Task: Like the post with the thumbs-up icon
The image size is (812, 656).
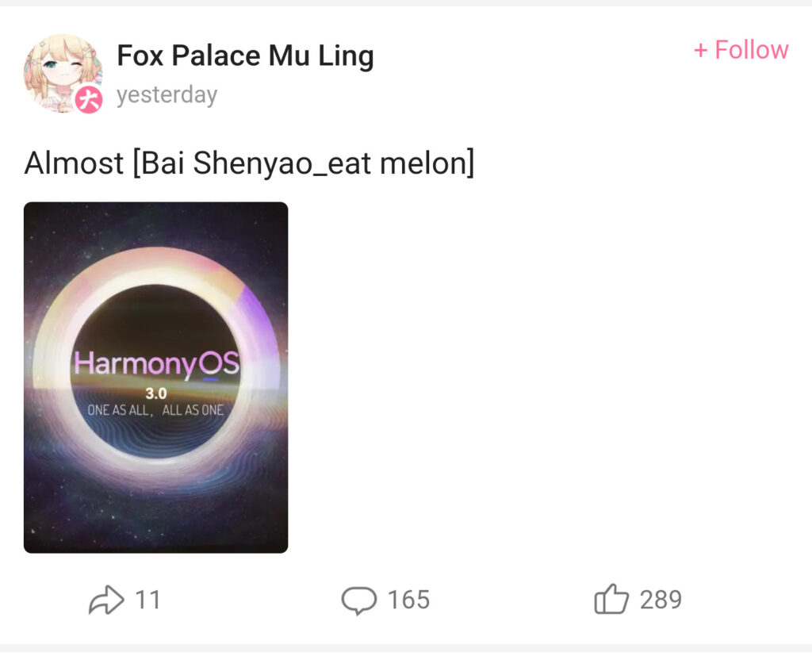Action: [611, 600]
